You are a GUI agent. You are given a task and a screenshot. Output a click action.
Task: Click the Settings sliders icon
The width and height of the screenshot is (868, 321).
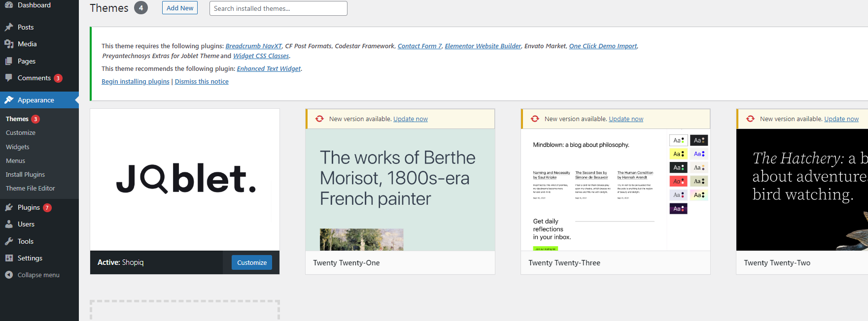pos(9,258)
